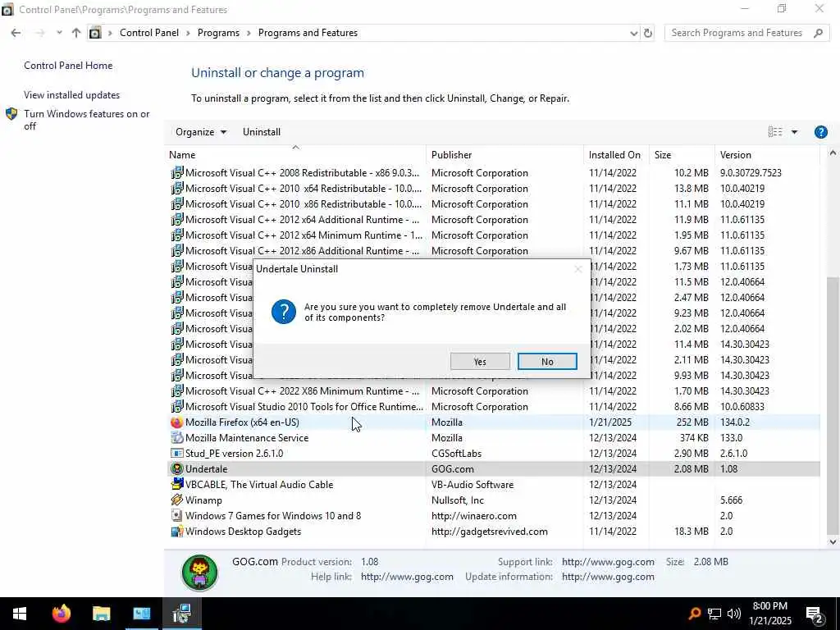Click the Windows 7 Games icon
Screen dimensions: 840x630
coord(177,515)
